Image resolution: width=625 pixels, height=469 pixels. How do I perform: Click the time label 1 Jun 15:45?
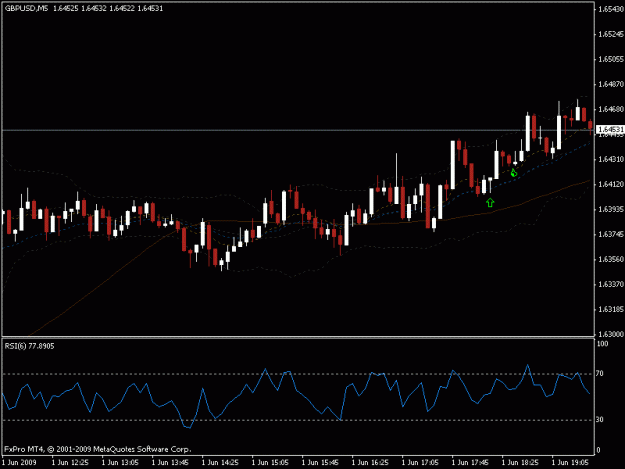320,463
